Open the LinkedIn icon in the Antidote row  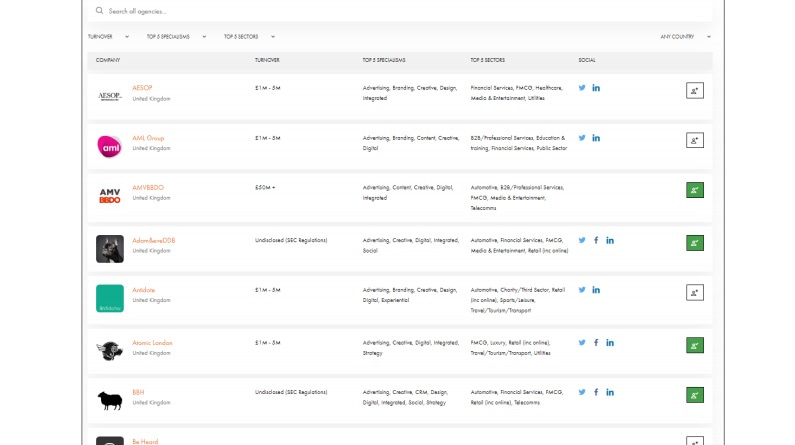[596, 290]
